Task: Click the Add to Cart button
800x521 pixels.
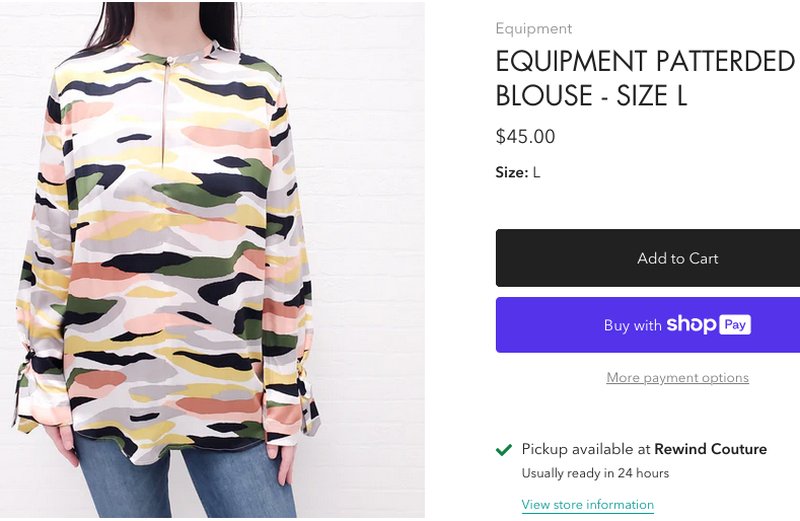Action: click(677, 258)
